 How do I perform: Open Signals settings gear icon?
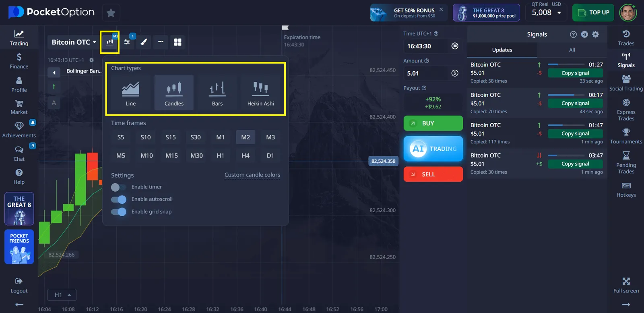coord(596,35)
